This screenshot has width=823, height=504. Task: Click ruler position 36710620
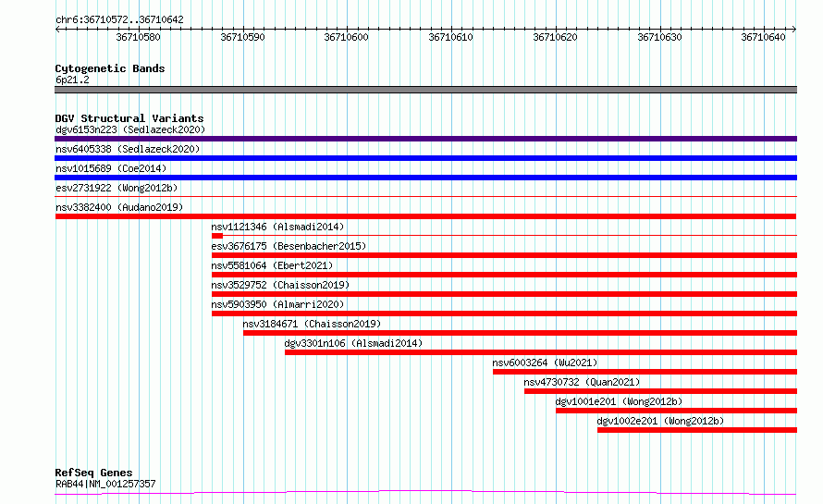pyautogui.click(x=556, y=37)
